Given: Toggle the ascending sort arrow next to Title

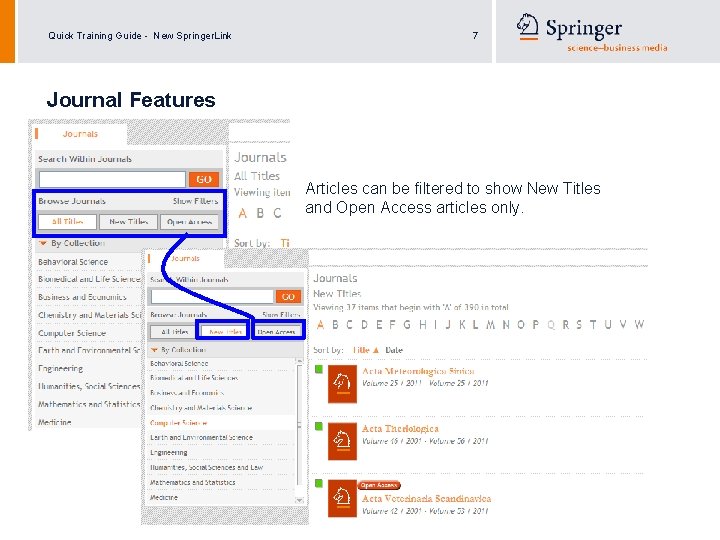Looking at the screenshot, I should 376,350.
